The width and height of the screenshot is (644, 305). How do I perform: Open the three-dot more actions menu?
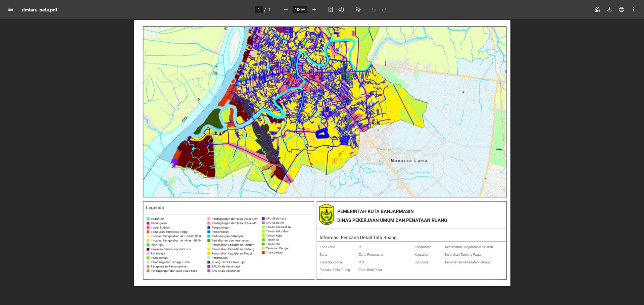(634, 9)
